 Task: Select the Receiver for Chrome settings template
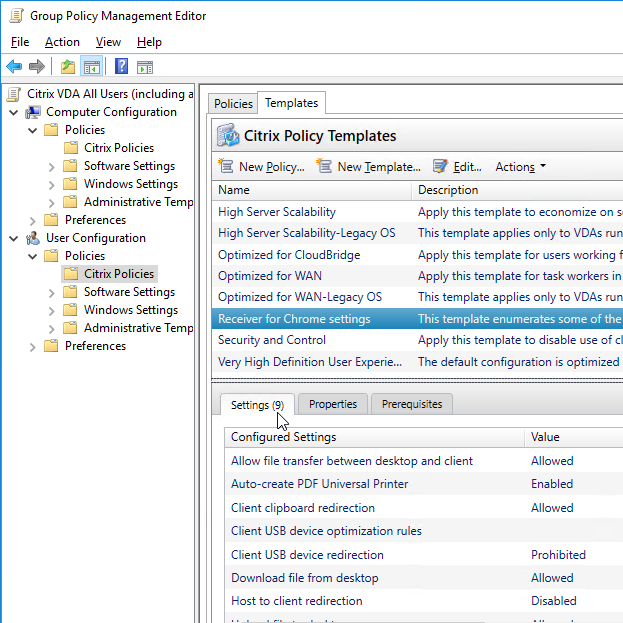(x=417, y=319)
